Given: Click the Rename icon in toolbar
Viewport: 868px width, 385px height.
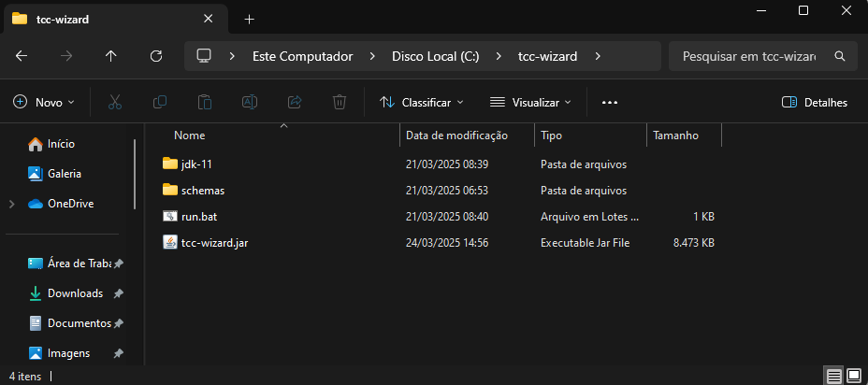Looking at the screenshot, I should tap(250, 102).
